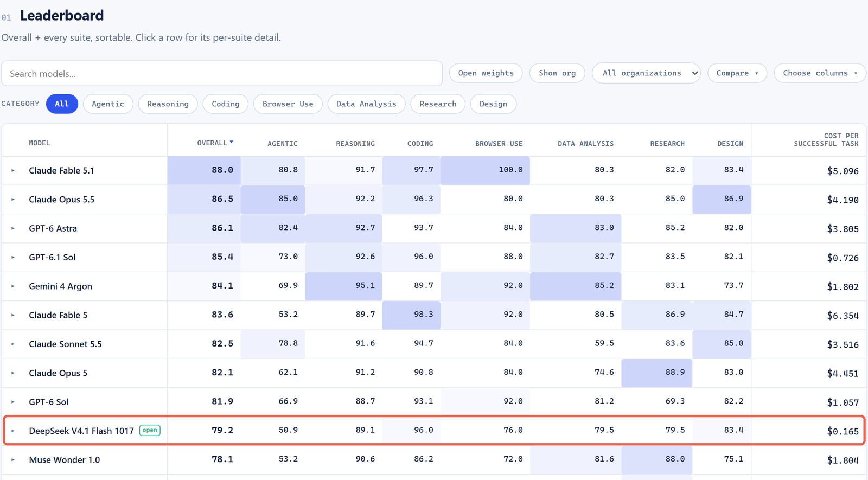This screenshot has height=480, width=868.
Task: Sort by the Overall column header
Action: tap(215, 143)
